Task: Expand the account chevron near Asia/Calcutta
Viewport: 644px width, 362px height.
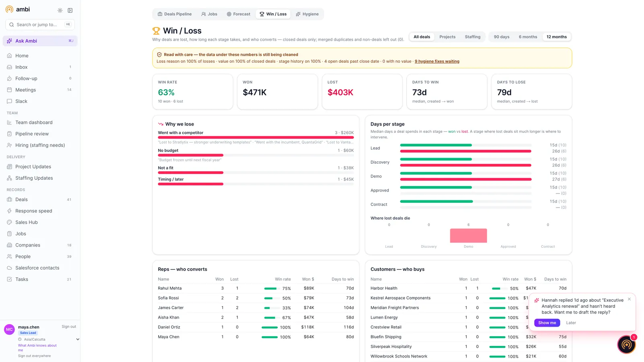Action: click(x=78, y=339)
